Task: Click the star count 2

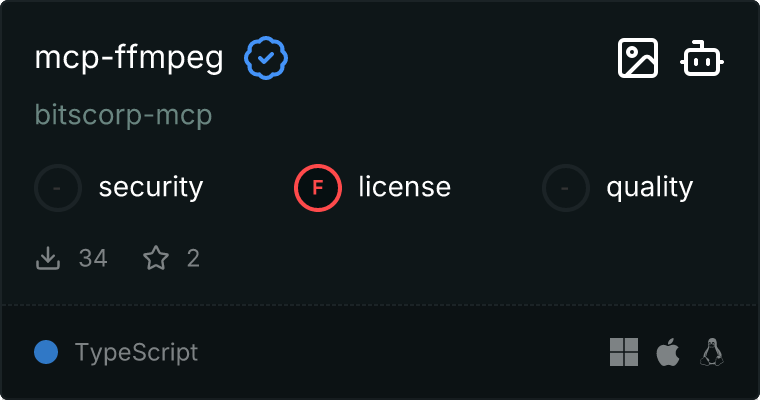Action: pos(193,259)
